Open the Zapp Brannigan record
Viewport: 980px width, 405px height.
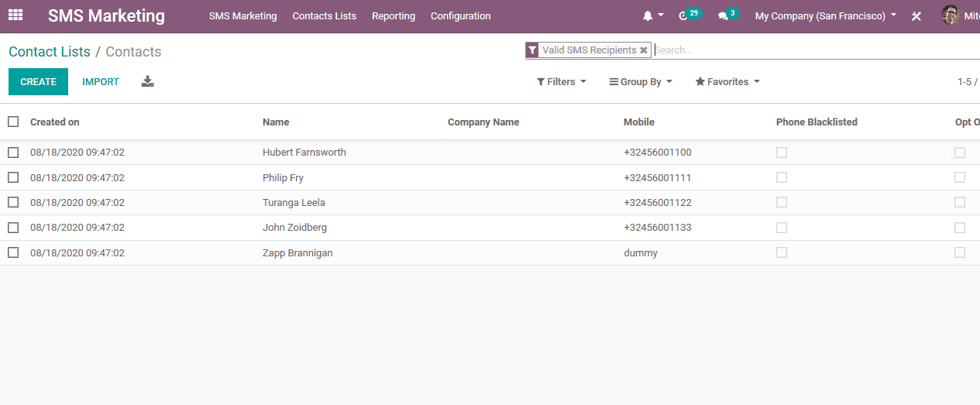pyautogui.click(x=297, y=252)
